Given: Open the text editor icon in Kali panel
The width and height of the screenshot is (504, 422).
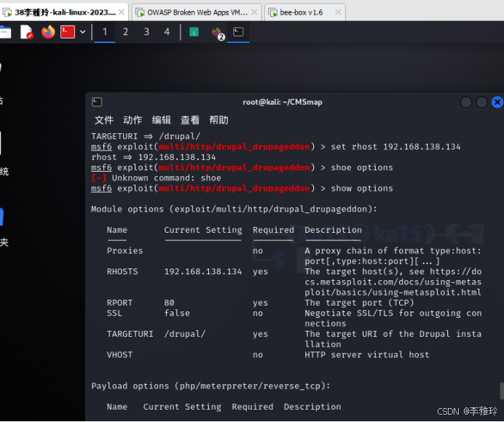Looking at the screenshot, I should (x=27, y=32).
